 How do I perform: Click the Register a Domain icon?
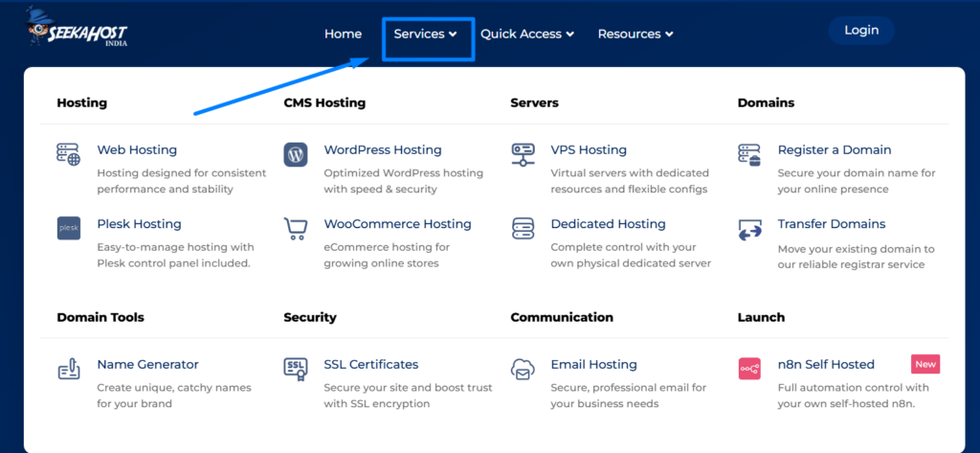749,154
